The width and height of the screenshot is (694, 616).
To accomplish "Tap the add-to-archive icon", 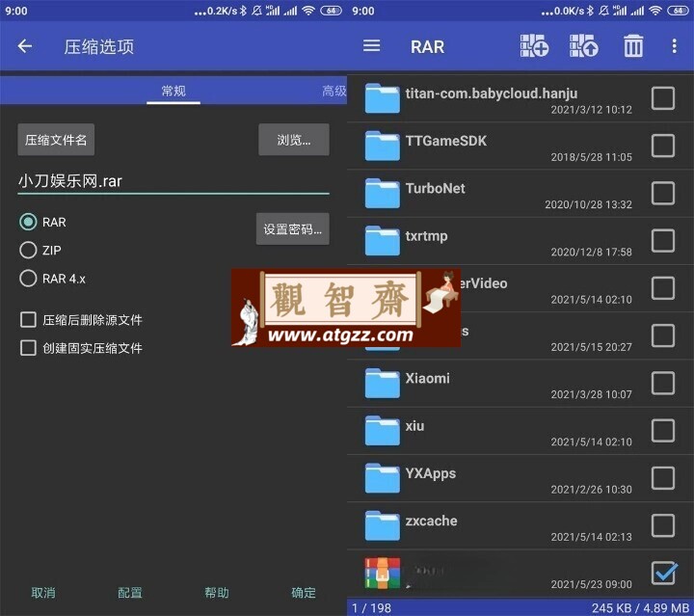I will (x=534, y=45).
